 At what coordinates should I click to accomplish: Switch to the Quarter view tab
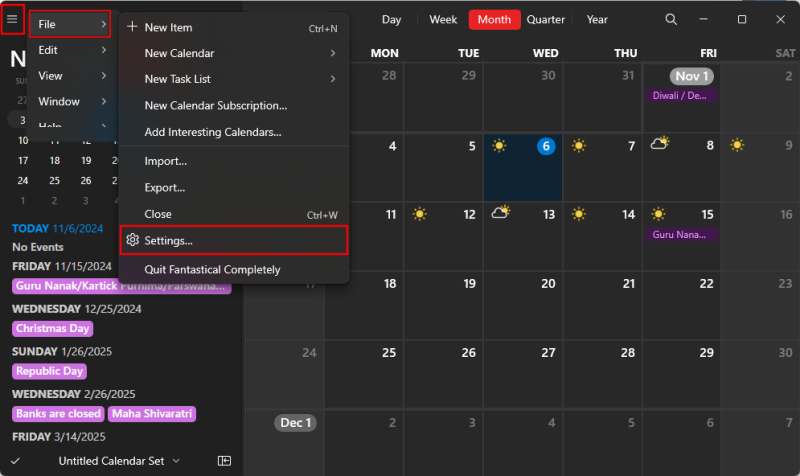point(545,20)
